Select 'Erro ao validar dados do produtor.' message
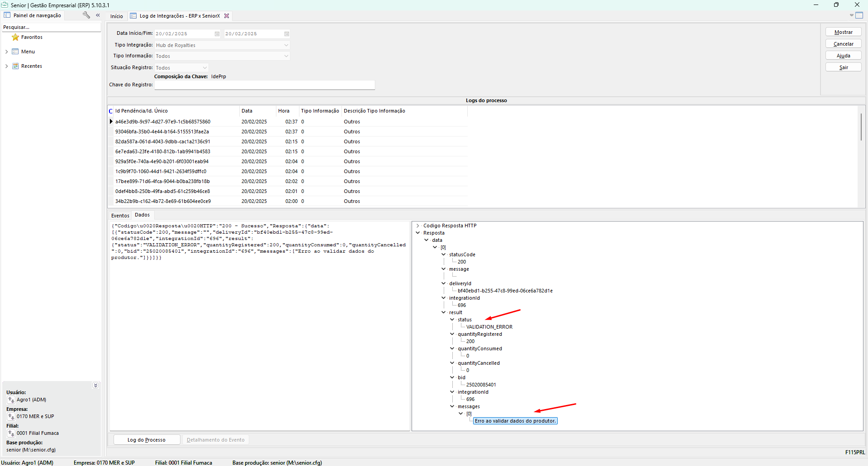The image size is (868, 466). coord(515,421)
